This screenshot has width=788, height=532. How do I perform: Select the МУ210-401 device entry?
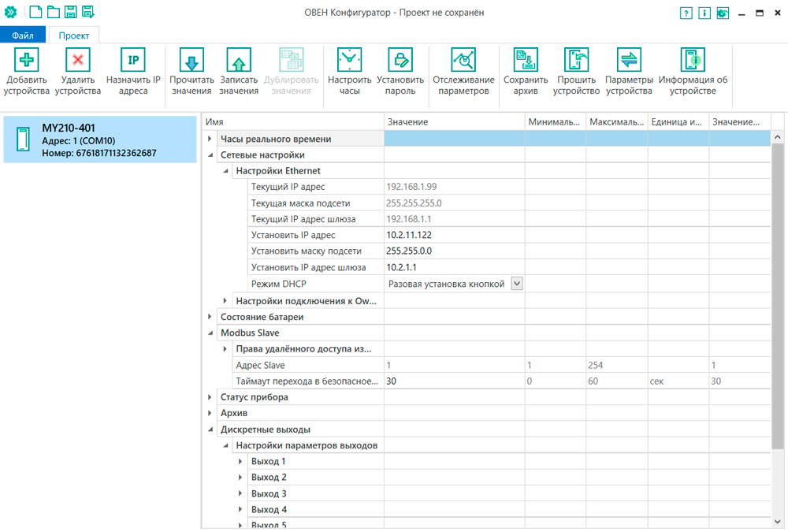pyautogui.click(x=99, y=140)
